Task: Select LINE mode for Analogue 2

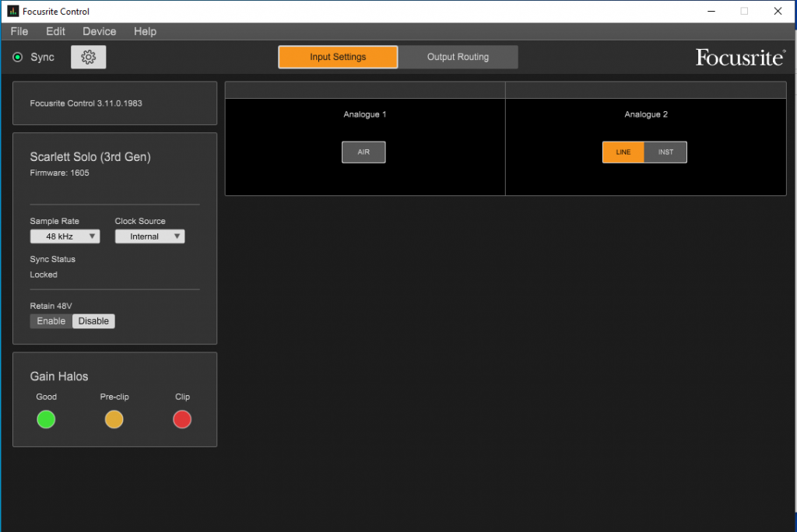Action: [623, 152]
